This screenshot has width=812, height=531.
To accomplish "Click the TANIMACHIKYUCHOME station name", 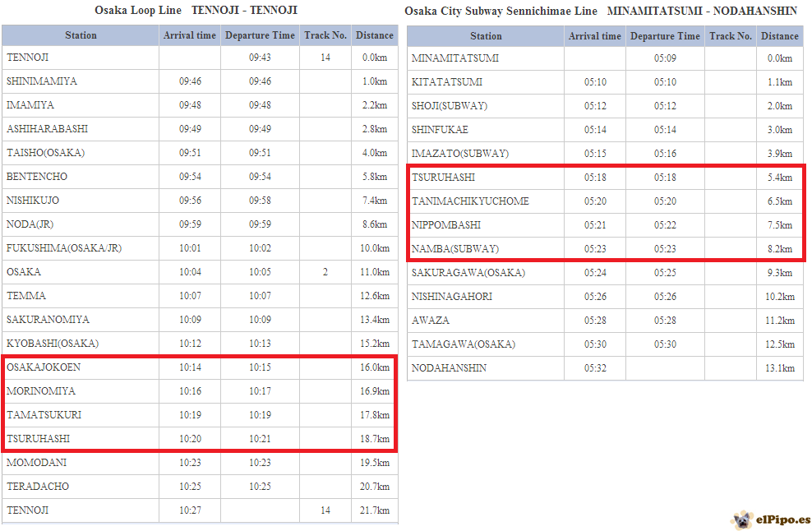I will pos(470,201).
